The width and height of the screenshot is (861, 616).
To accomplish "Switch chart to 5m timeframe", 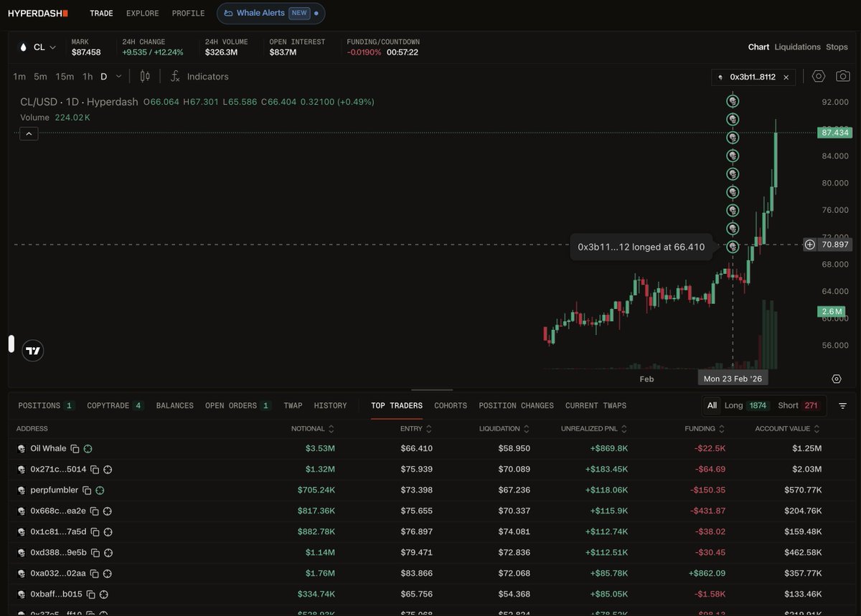I will (40, 76).
